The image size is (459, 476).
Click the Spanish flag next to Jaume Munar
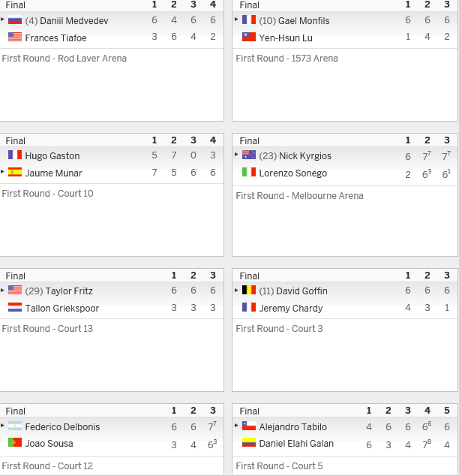pos(15,172)
